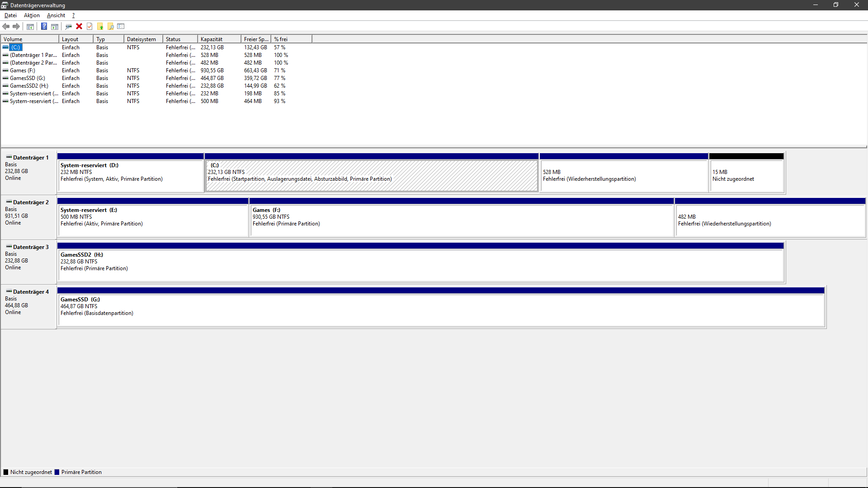868x488 pixels.
Task: Click the back arrow toolbar icon
Action: click(6, 27)
